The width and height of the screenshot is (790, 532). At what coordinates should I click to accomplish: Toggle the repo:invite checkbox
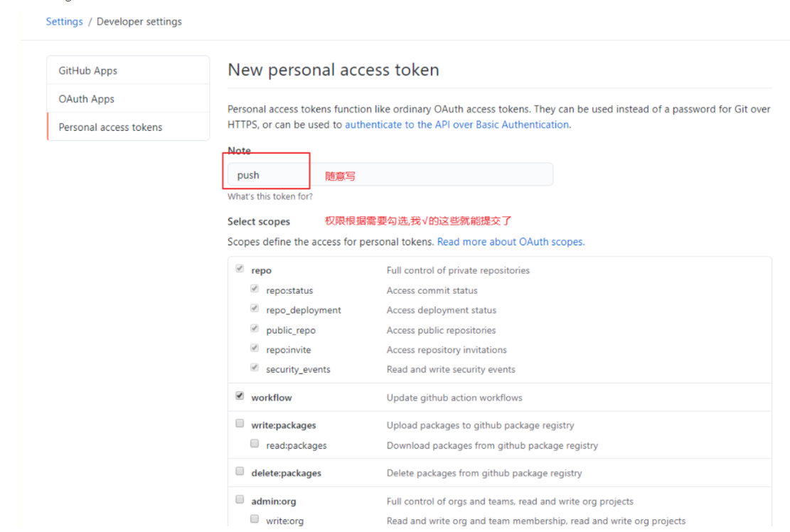(x=255, y=349)
